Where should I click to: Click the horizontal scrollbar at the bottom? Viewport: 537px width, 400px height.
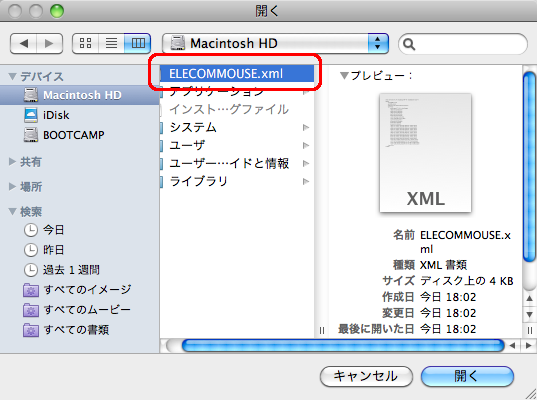[x=343, y=346]
